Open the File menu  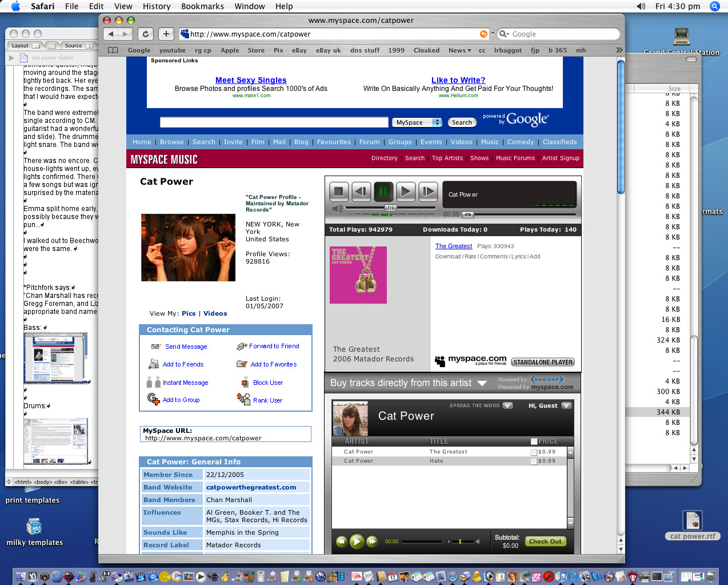[x=71, y=6]
